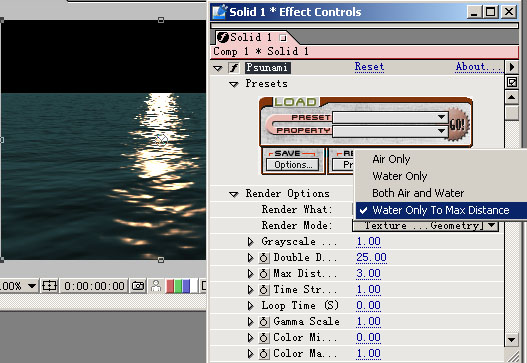527x363 pixels.
Task: Edit the Gamma Scale value 1.00
Action: (x=368, y=322)
